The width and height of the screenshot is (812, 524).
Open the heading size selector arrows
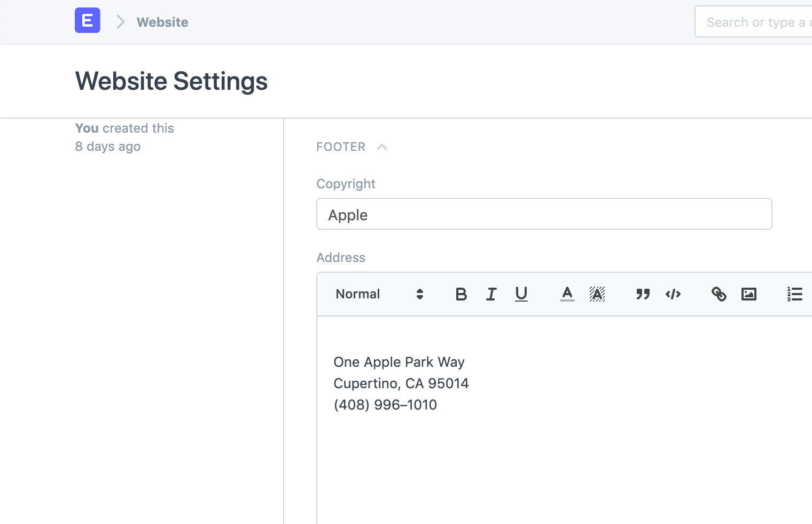(419, 294)
